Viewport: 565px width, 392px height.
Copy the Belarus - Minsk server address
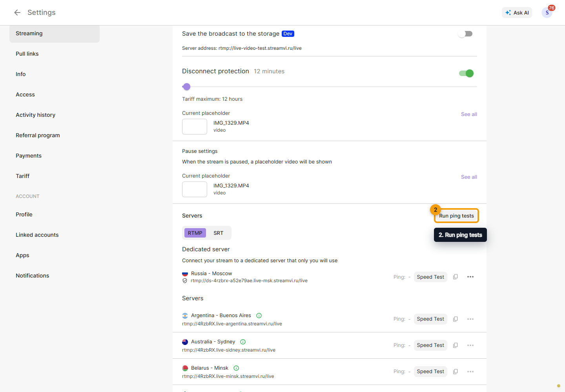point(456,372)
